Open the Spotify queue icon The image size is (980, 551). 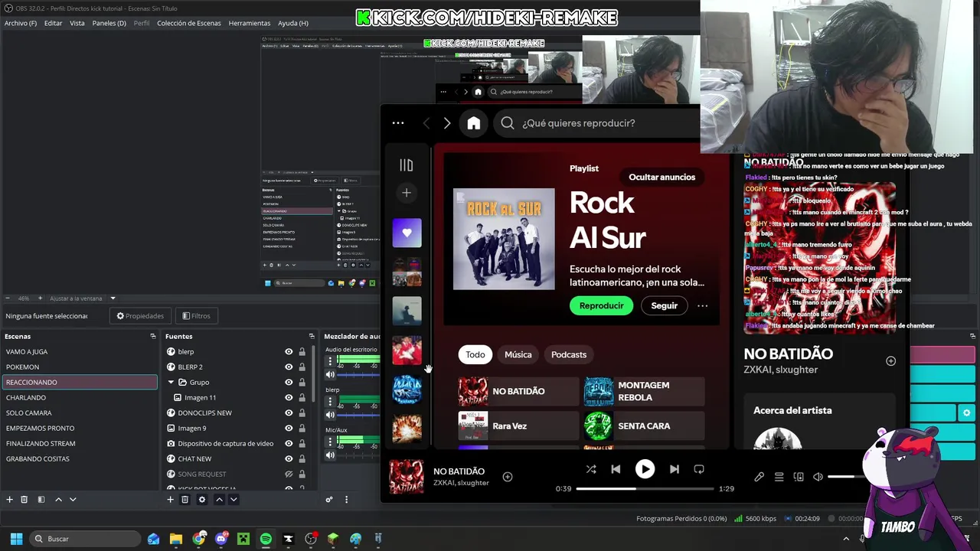pyautogui.click(x=779, y=477)
